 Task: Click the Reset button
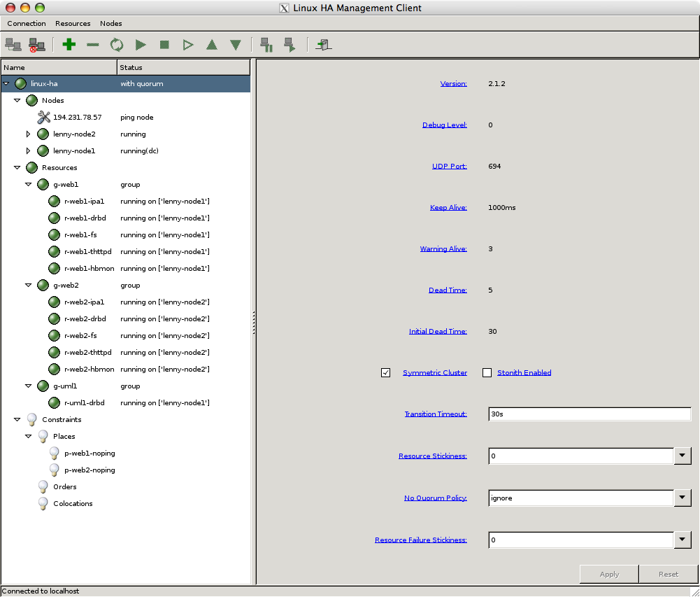point(669,574)
